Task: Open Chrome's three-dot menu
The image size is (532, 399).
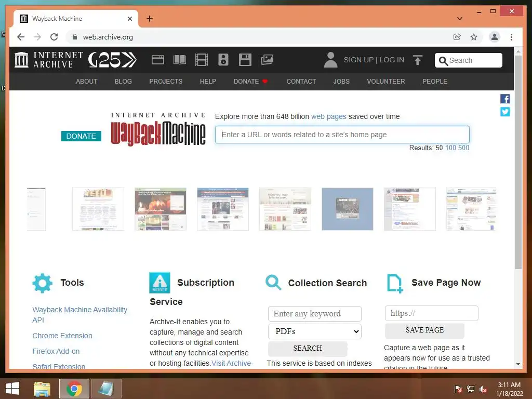Action: 511,37
